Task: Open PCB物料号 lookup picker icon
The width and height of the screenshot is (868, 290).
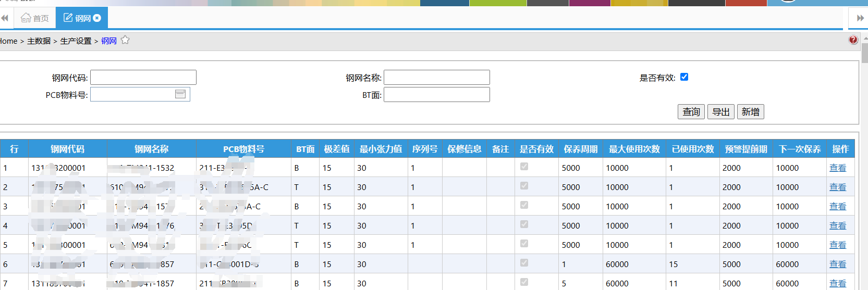Action: (x=180, y=94)
